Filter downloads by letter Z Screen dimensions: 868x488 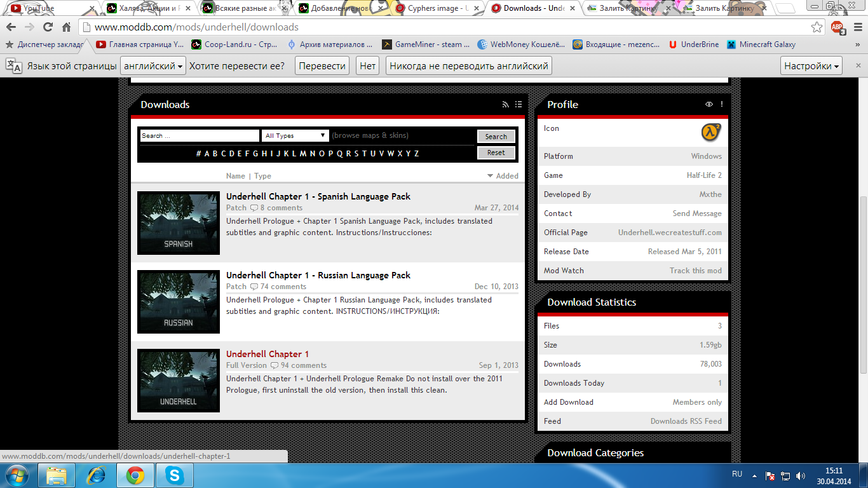pos(416,153)
